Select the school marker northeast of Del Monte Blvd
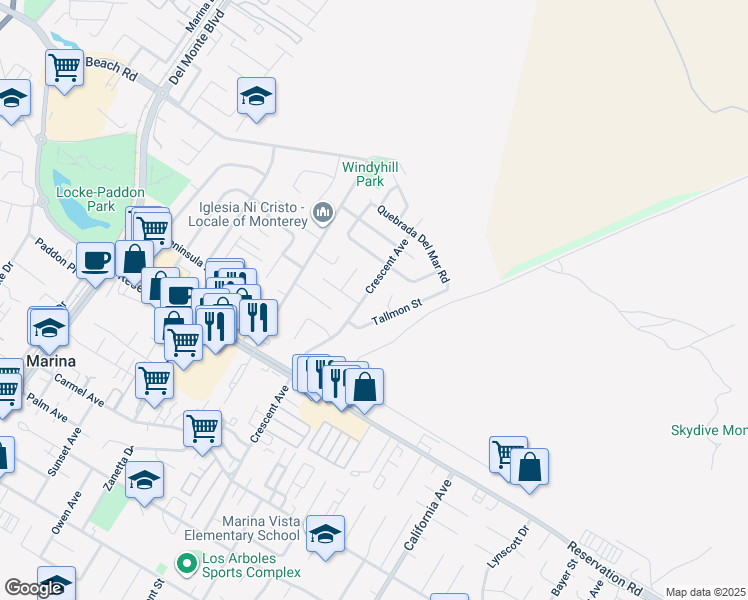 257,97
